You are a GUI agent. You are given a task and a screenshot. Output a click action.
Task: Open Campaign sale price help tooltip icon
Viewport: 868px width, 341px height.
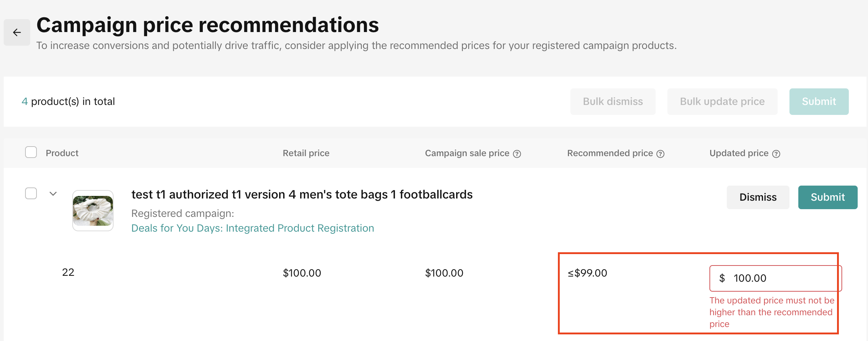pos(517,154)
